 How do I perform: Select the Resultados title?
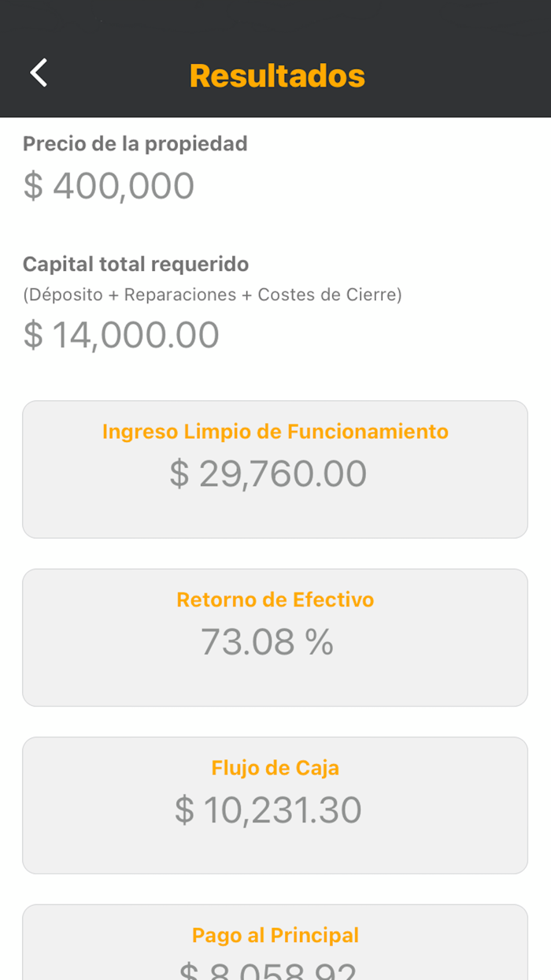point(276,75)
